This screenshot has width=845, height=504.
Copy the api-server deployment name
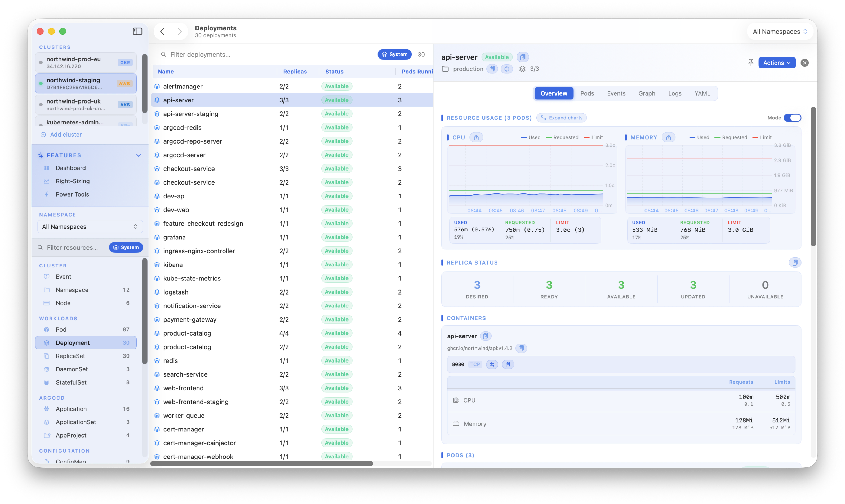pyautogui.click(x=522, y=57)
